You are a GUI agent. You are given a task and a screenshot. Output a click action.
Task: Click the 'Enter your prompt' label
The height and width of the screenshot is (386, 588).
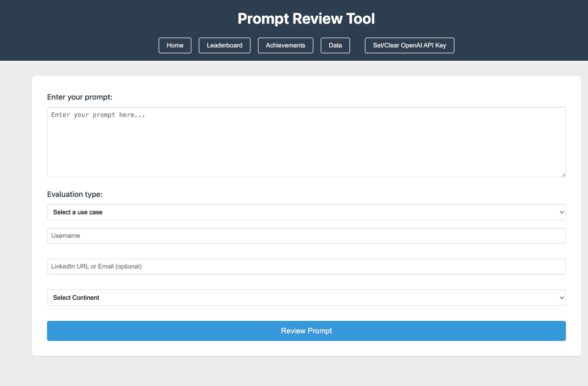pyautogui.click(x=80, y=97)
